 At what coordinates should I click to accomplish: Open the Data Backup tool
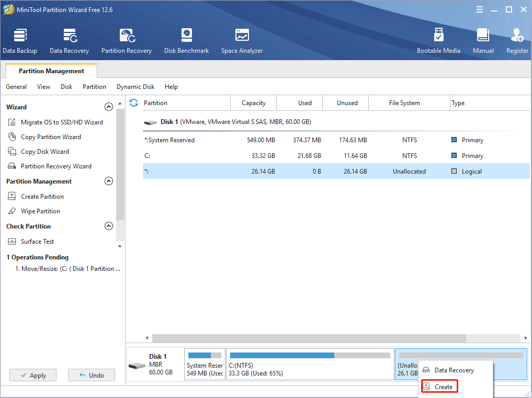coord(20,41)
